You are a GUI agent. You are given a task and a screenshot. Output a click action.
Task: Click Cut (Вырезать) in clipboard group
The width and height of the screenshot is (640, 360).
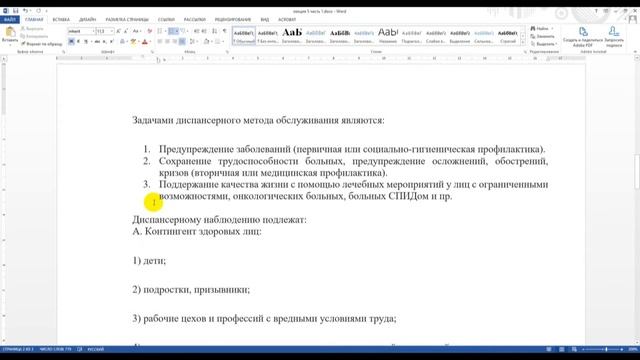coord(32,29)
